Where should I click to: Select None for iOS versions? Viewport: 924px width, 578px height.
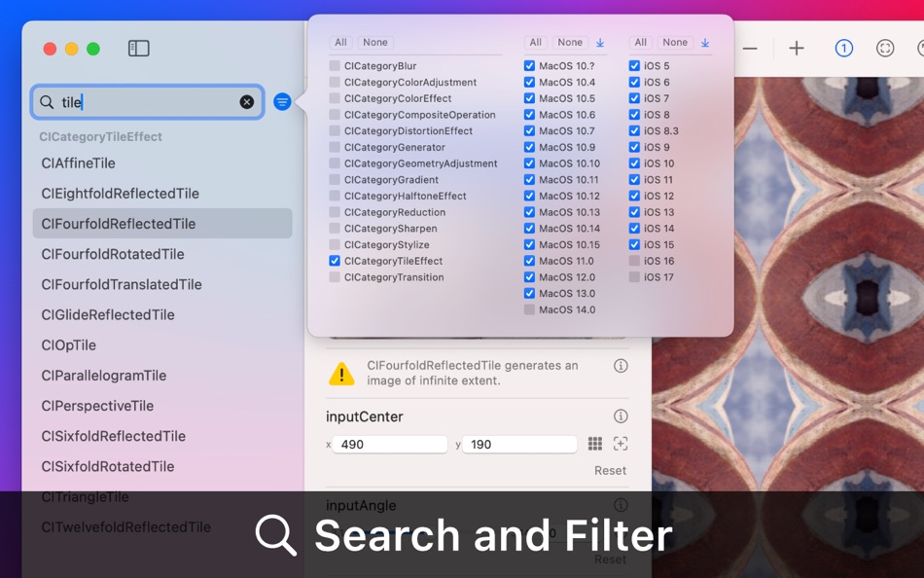coord(675,43)
